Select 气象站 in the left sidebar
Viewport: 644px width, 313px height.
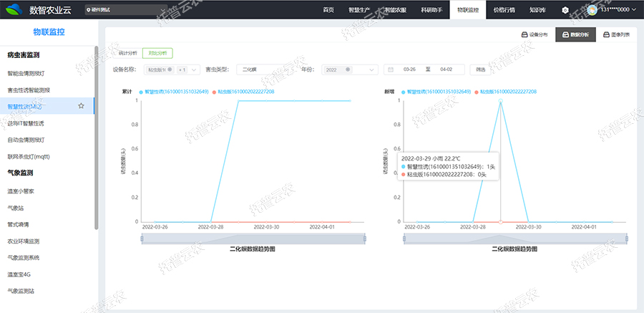click(x=16, y=208)
